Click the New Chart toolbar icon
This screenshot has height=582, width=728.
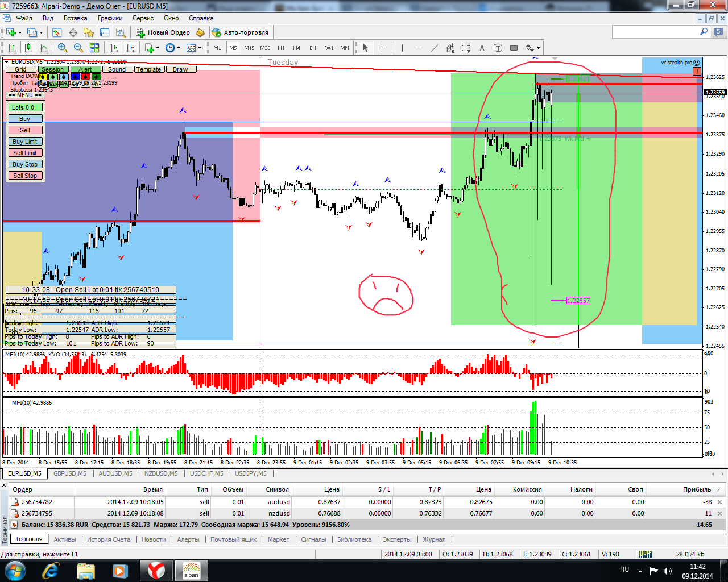(11, 32)
